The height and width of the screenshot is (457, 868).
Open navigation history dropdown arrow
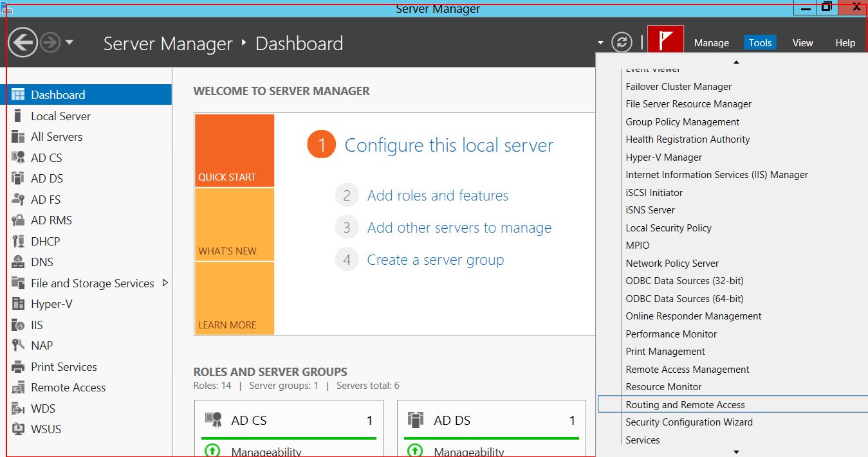click(69, 43)
